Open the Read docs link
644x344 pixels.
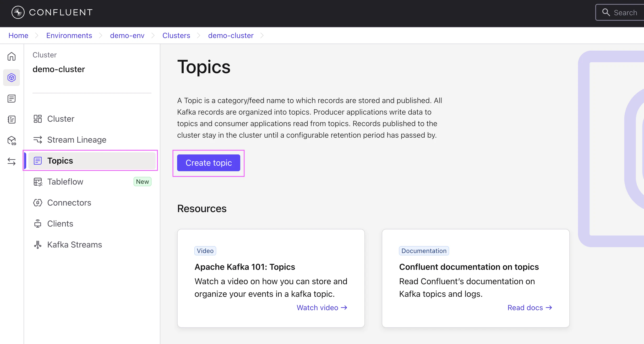pyautogui.click(x=530, y=308)
